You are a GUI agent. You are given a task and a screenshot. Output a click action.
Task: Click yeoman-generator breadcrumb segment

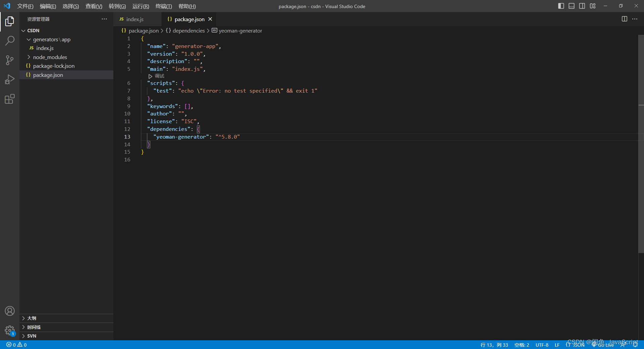tap(237, 31)
